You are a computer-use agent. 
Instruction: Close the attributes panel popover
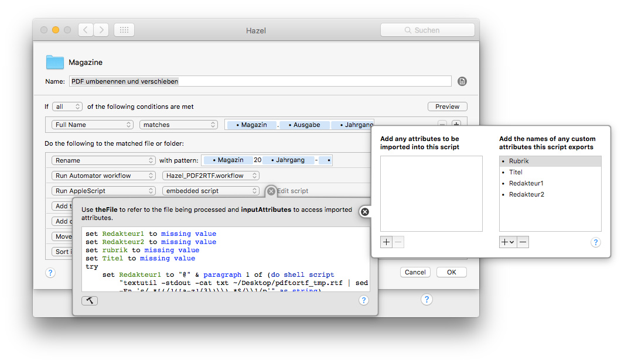pyautogui.click(x=365, y=212)
